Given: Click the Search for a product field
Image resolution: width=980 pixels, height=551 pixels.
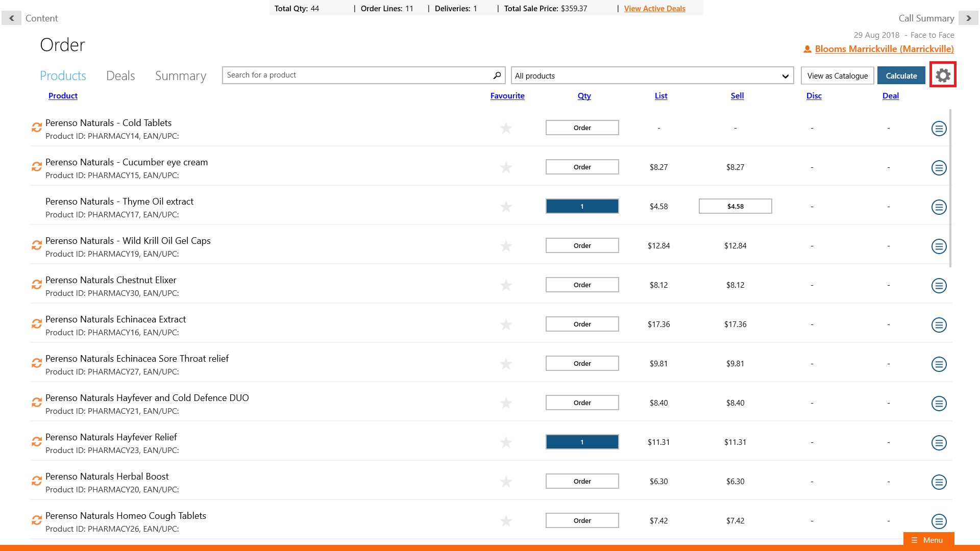Looking at the screenshot, I should [x=357, y=75].
